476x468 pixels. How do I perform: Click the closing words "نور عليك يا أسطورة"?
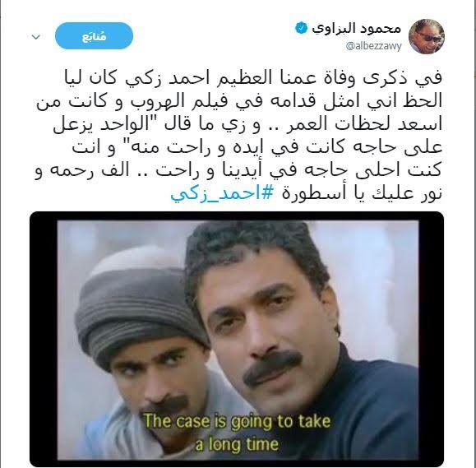pos(363,194)
